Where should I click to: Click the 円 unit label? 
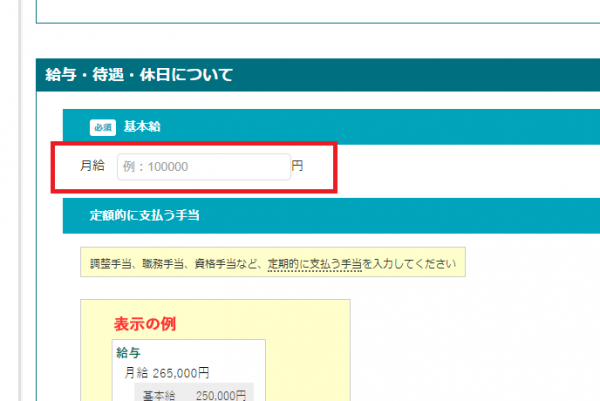click(x=297, y=166)
